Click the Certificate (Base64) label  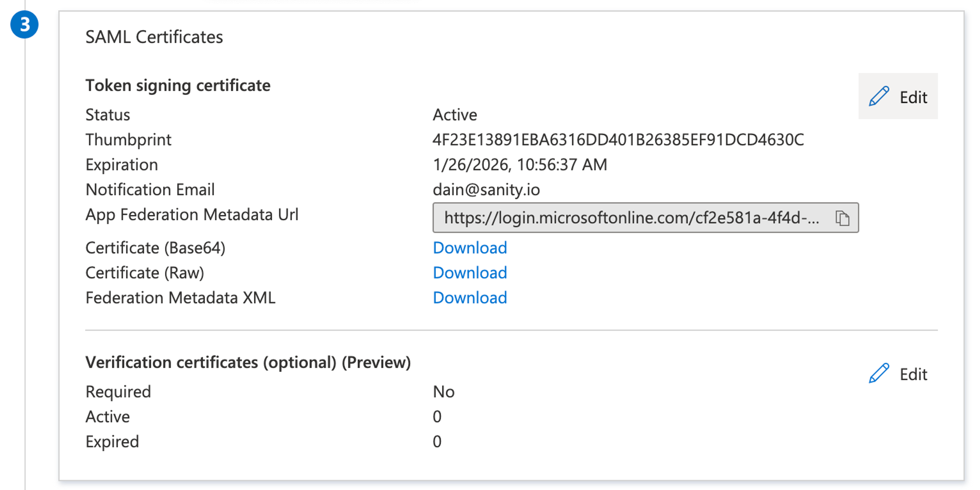tap(155, 248)
